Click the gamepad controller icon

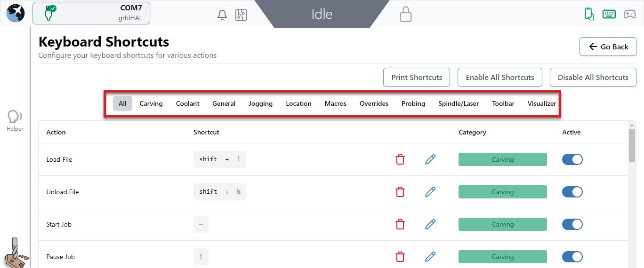pyautogui.click(x=629, y=14)
